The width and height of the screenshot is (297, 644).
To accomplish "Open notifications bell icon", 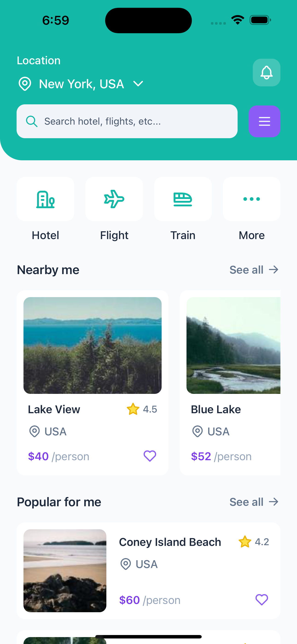I will click(x=266, y=73).
